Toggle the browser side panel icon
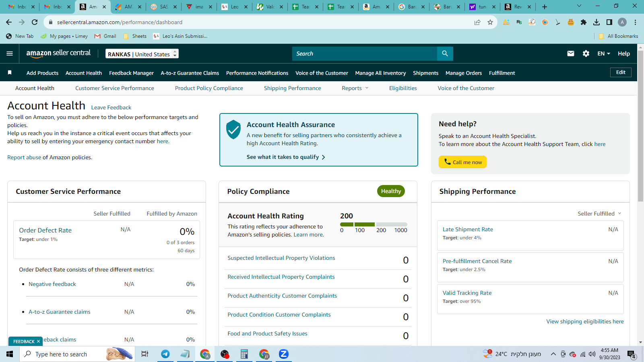 coord(609,22)
